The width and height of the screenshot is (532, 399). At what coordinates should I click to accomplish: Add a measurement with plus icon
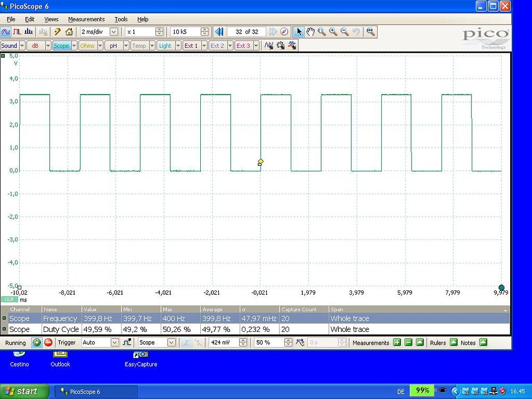pos(397,343)
